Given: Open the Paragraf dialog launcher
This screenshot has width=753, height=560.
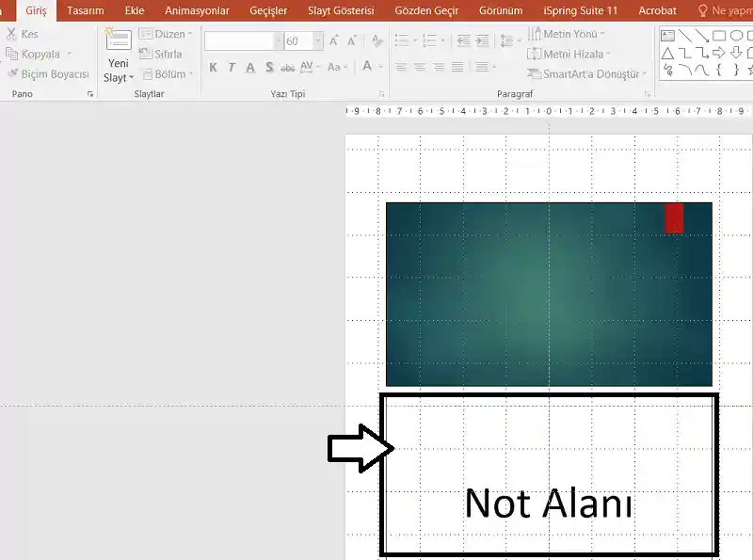Looking at the screenshot, I should [648, 94].
